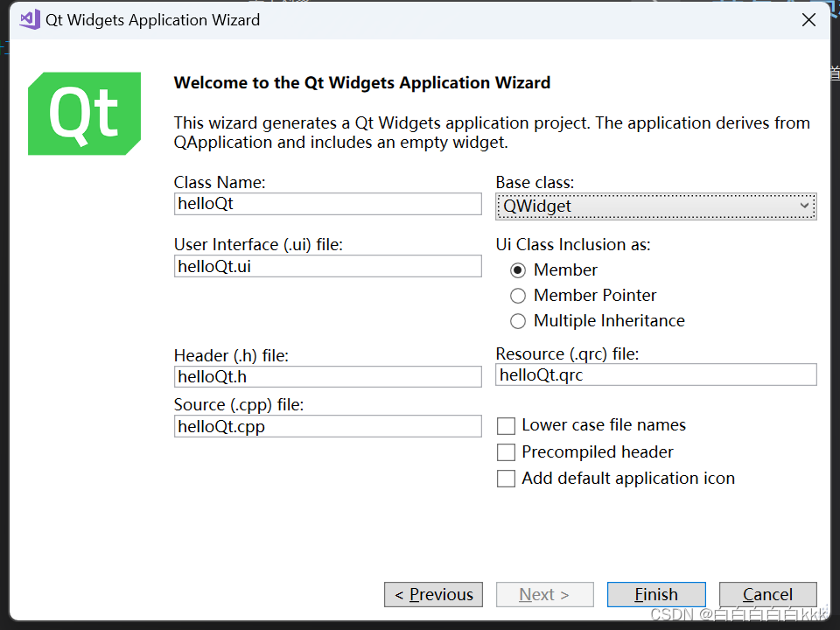Click the 'Ui Class Inclusion as:' label
The width and height of the screenshot is (840, 630).
pyautogui.click(x=572, y=245)
